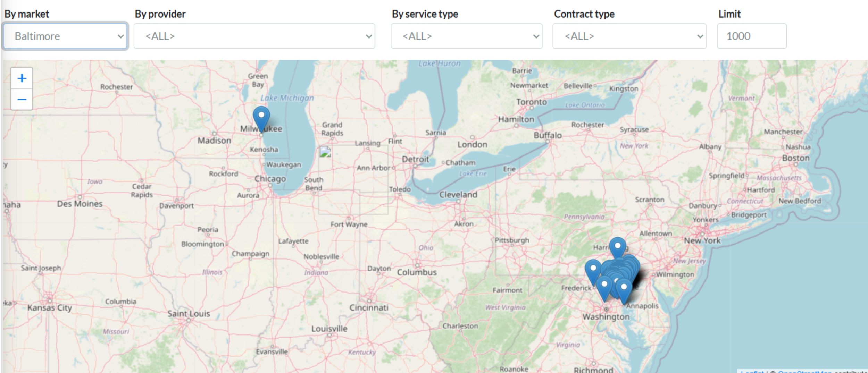Click the zoom in control on the map
The height and width of the screenshot is (373, 868).
pyautogui.click(x=22, y=78)
